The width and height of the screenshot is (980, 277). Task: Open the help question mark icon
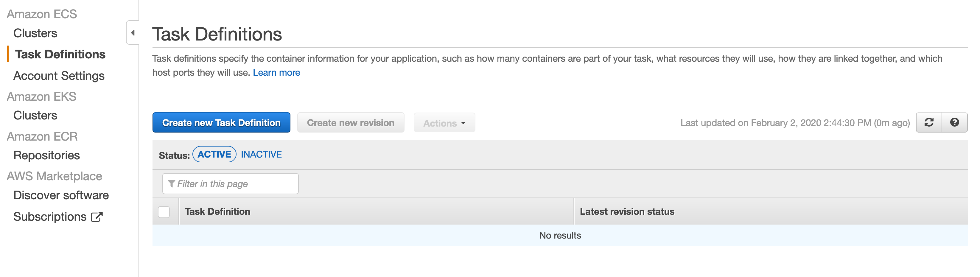(x=954, y=122)
